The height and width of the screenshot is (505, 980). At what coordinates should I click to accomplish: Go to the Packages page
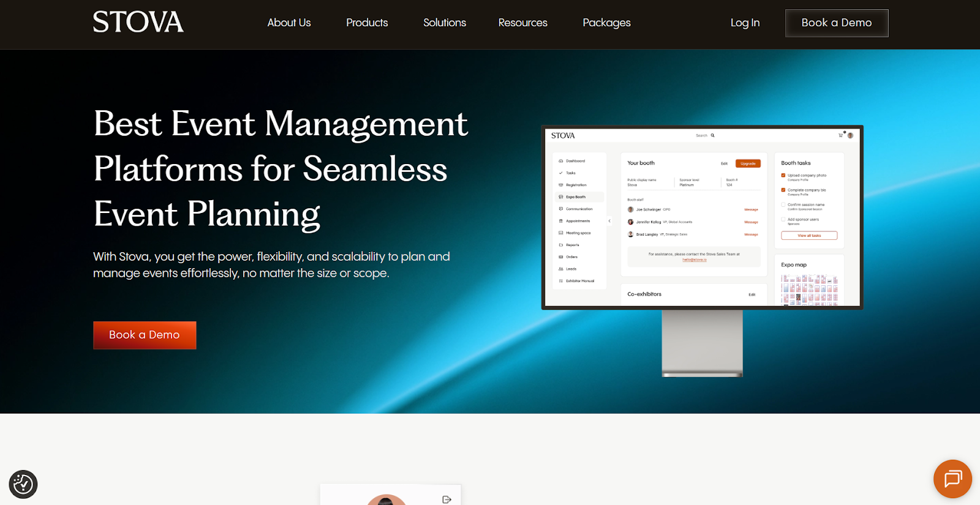(x=606, y=23)
